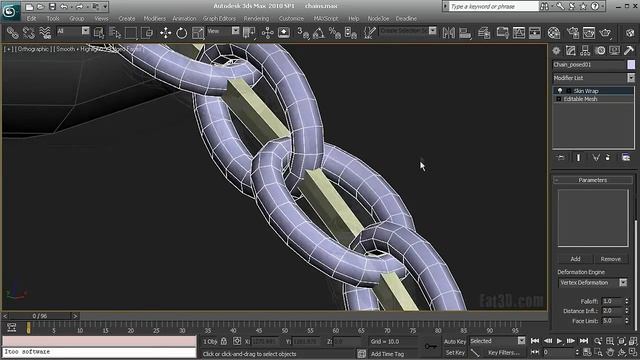Toggle Skin Wrap modifier lightbulb visibility

point(560,91)
